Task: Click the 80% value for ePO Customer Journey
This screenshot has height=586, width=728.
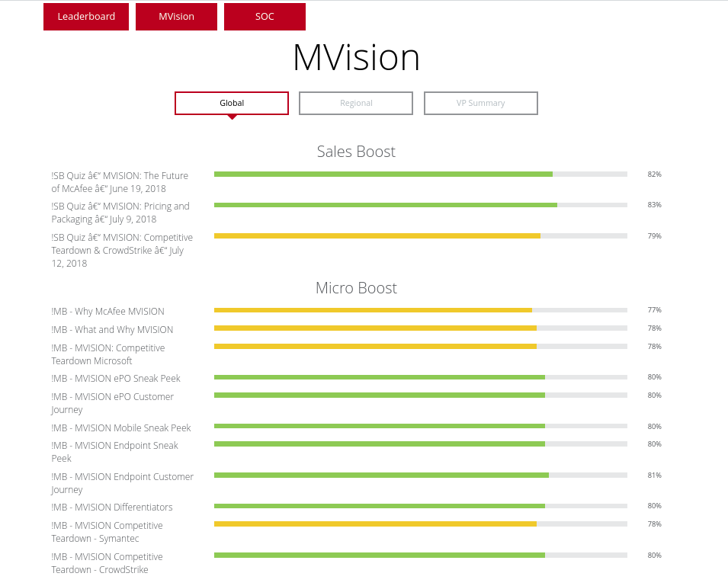Action: click(x=654, y=395)
